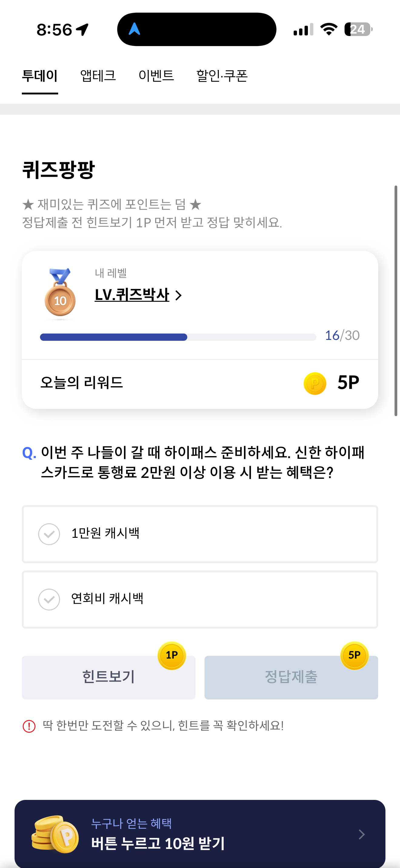The image size is (400, 868).
Task: Select the 연회비 캐시백 answer radio
Action: (49, 600)
